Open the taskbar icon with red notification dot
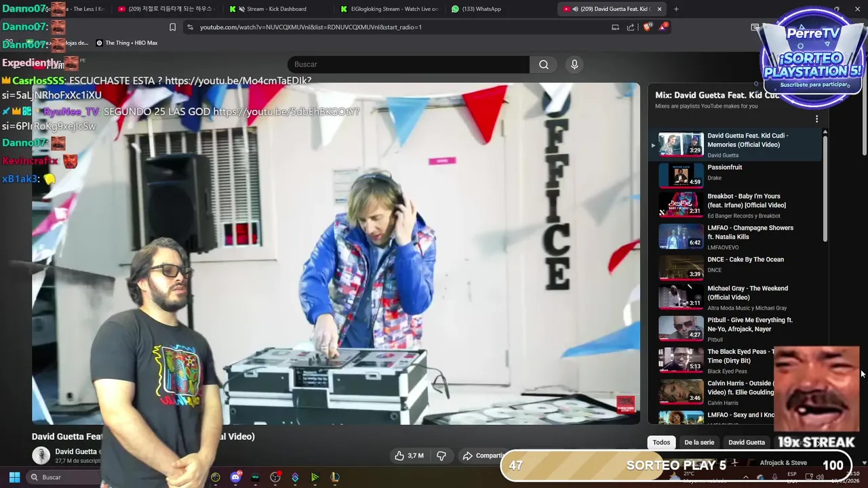This screenshot has height=488, width=868. pyautogui.click(x=275, y=477)
